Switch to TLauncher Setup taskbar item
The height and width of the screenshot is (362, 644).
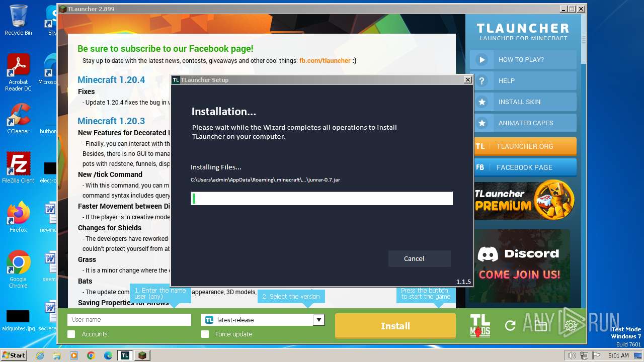tap(125, 355)
